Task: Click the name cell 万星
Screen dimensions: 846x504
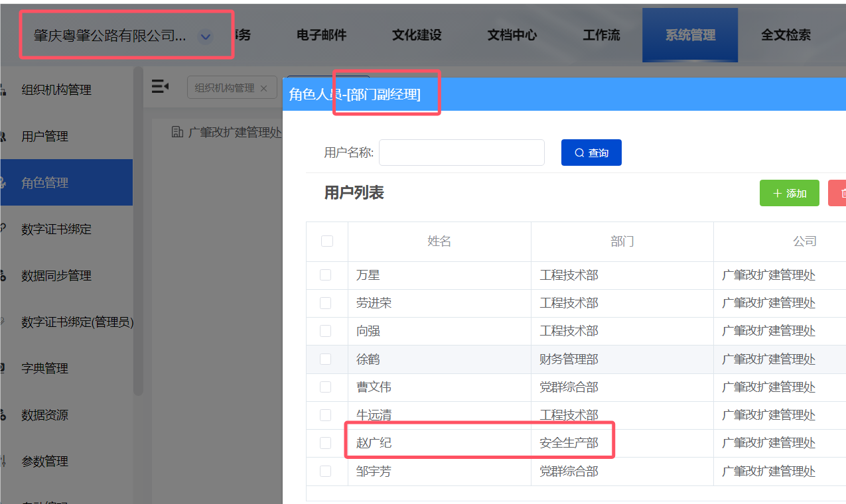Action: coord(368,275)
